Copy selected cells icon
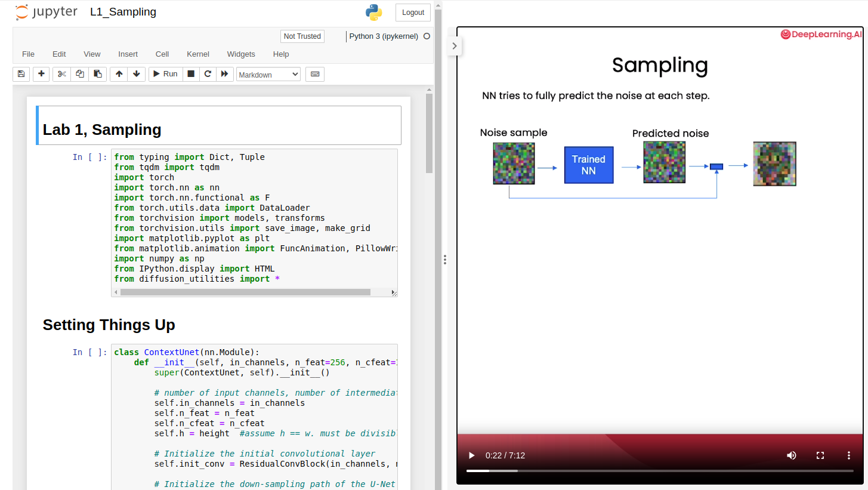Screen dimensions: 868x490 80,74
